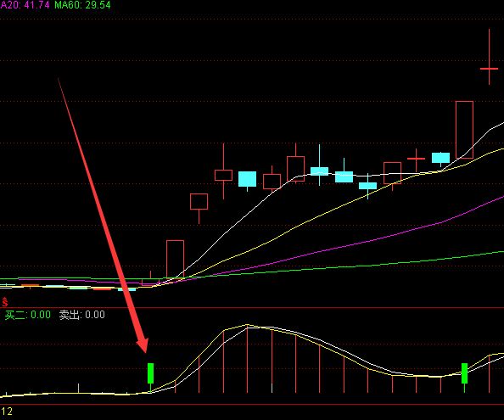
Task: Click the tallest hollow red candlestick body
Action: (464, 130)
